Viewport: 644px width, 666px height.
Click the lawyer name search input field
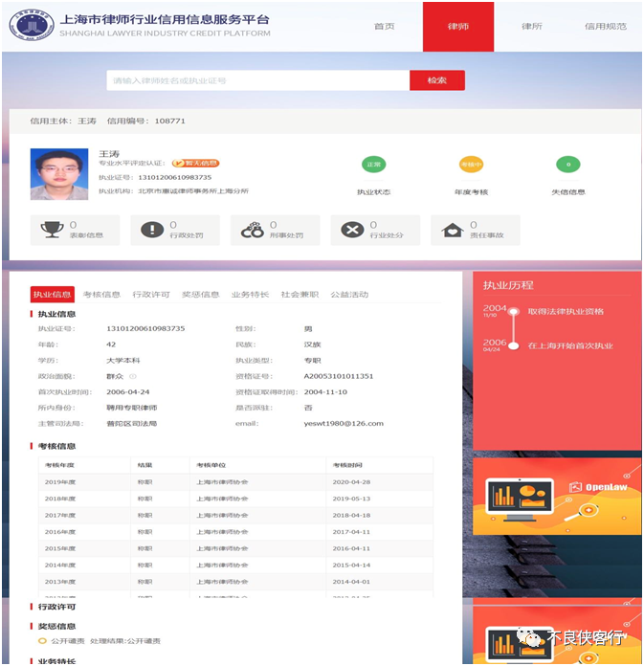[x=257, y=80]
